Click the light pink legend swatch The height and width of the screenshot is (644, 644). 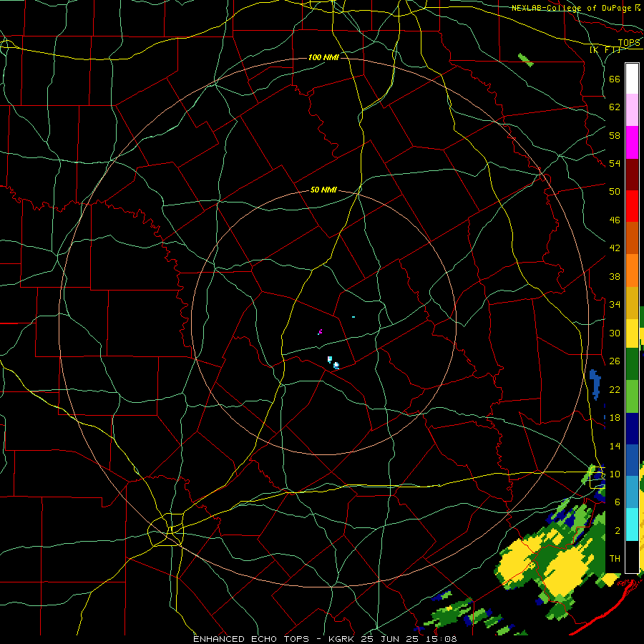(632, 109)
